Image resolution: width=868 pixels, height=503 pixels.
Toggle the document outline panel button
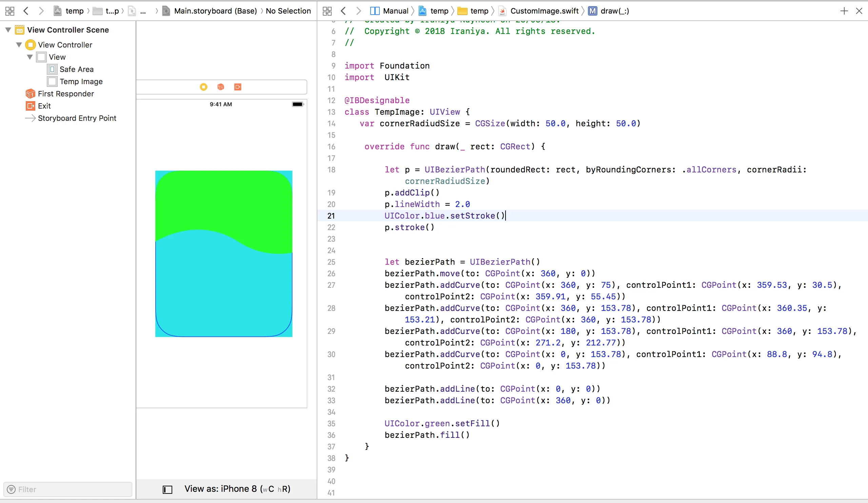coord(167,489)
